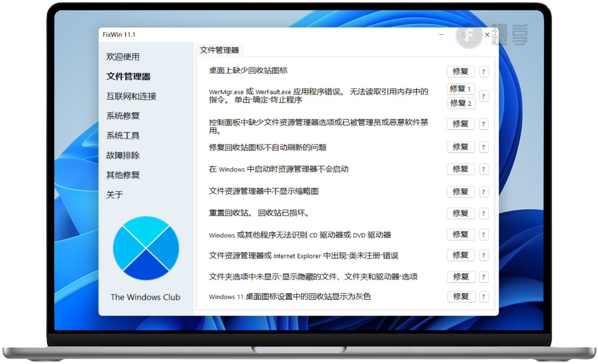Click 修复 for 回收站显示为灰色
This screenshot has height=364, width=598.
point(461,297)
